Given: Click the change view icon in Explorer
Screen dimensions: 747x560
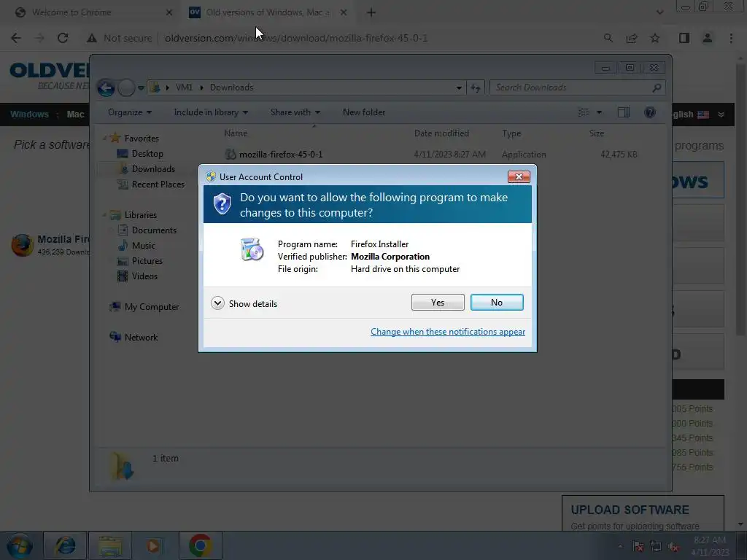Looking at the screenshot, I should (584, 112).
